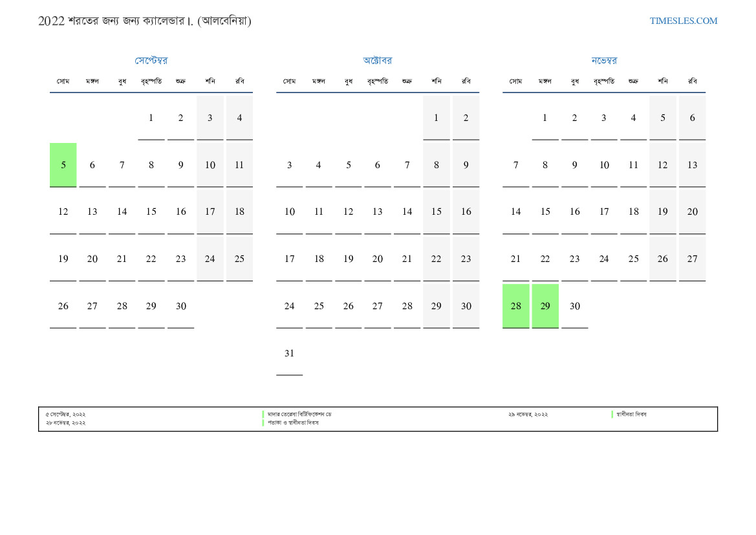The image size is (756, 535).
Task: Click the মাদার তেরেসা holiday legend label
Action: click(x=299, y=414)
